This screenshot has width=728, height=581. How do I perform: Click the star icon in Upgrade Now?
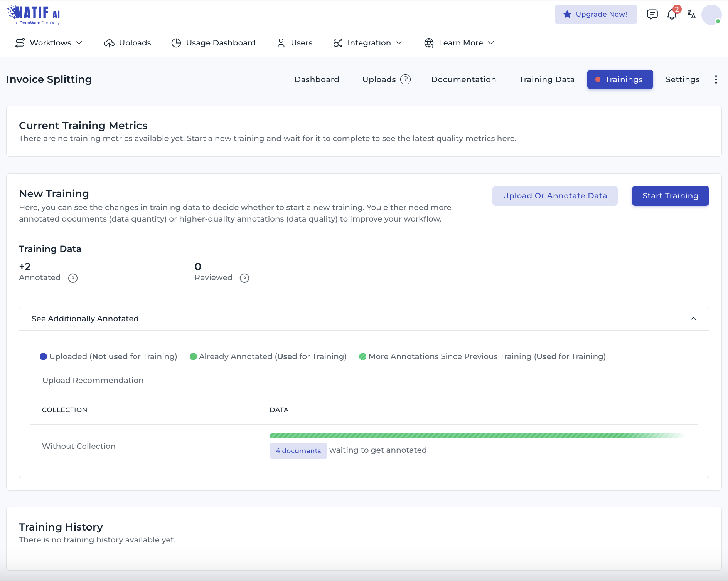567,14
